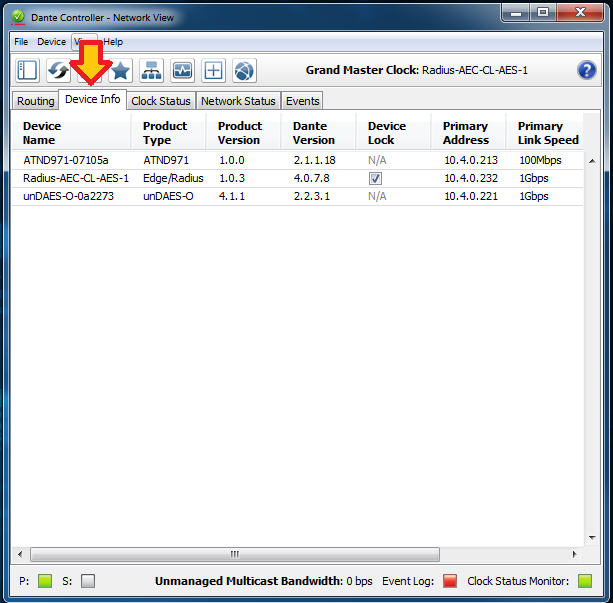Viewport: 613px width, 603px height.
Task: Click the product version 1.0.3 cell
Action: [x=232, y=178]
